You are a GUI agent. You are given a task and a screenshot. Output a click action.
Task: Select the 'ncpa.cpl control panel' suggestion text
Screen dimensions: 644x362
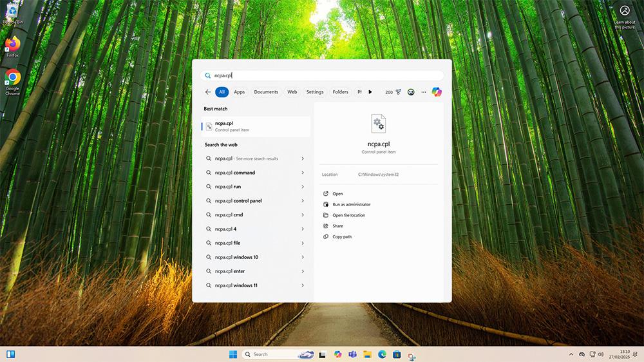[238, 201]
